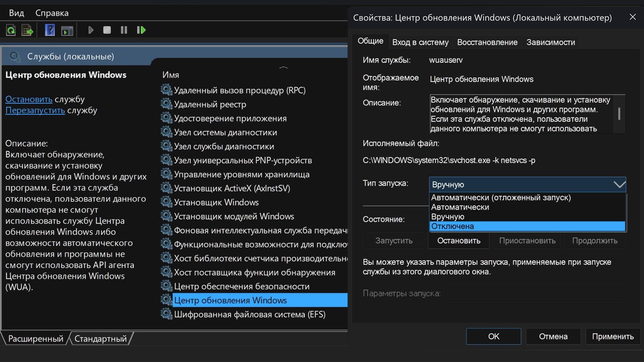
Task: Select the Стандартный view tab
Action: 100,339
